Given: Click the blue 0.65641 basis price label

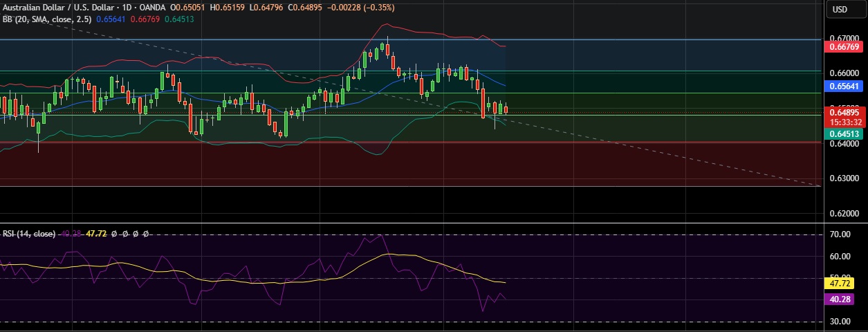Looking at the screenshot, I should [x=844, y=86].
